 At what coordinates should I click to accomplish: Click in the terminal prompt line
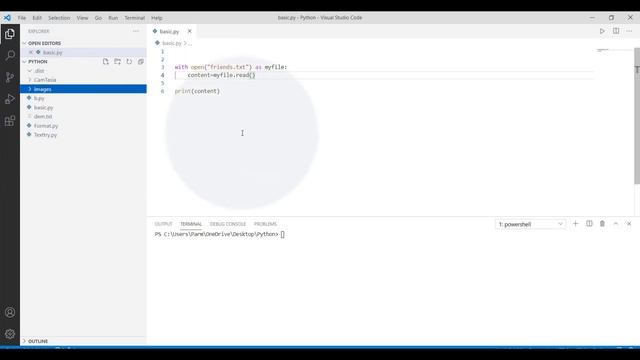(220, 234)
